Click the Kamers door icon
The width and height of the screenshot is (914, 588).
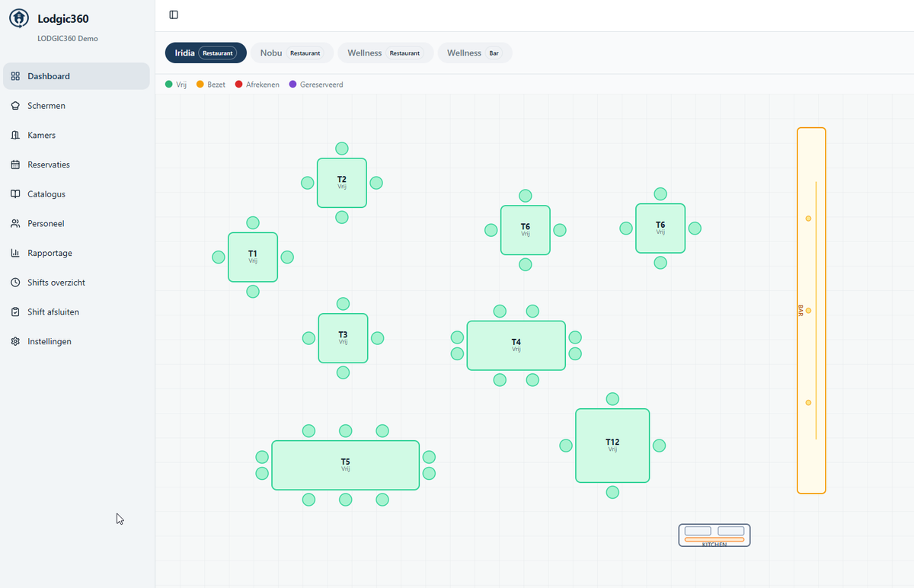point(15,135)
